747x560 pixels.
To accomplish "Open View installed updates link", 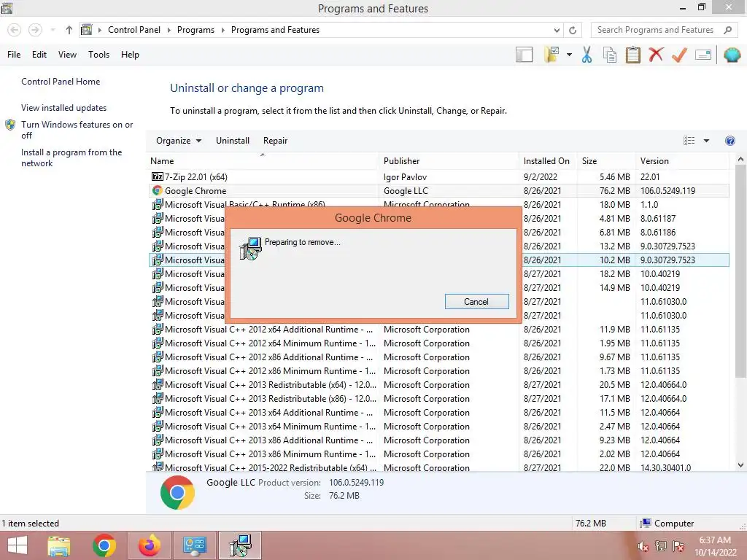I will pos(64,108).
